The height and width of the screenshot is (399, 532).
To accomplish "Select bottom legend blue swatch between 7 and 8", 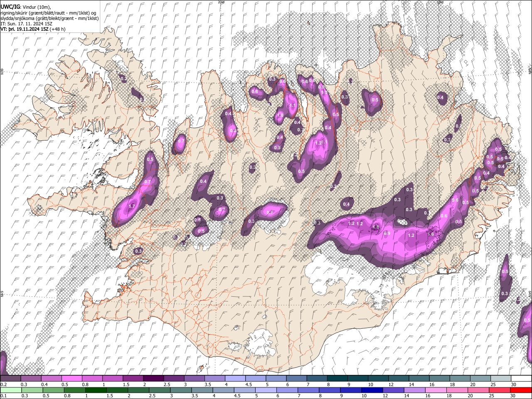I will coord(308,390).
